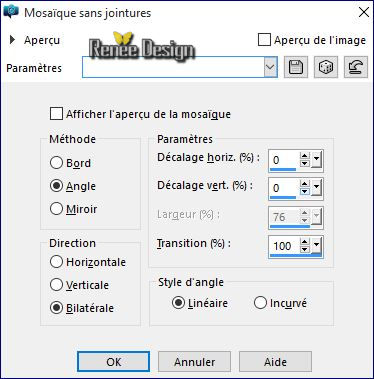Open Transition slider popup arrow
Screen dimensions: 374x379
[x=316, y=246]
